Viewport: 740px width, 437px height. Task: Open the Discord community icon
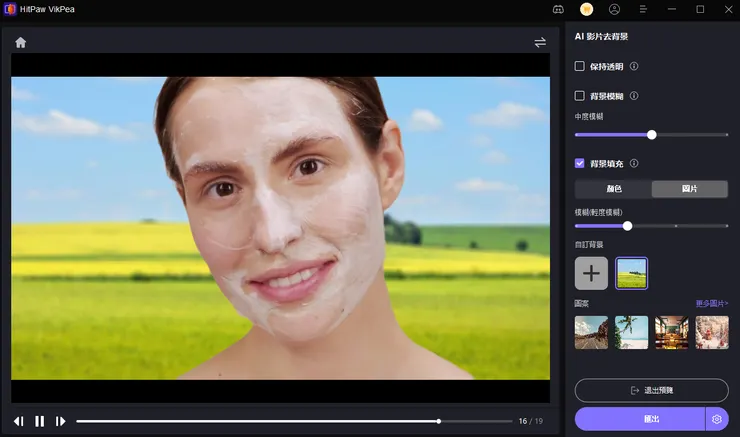point(558,9)
